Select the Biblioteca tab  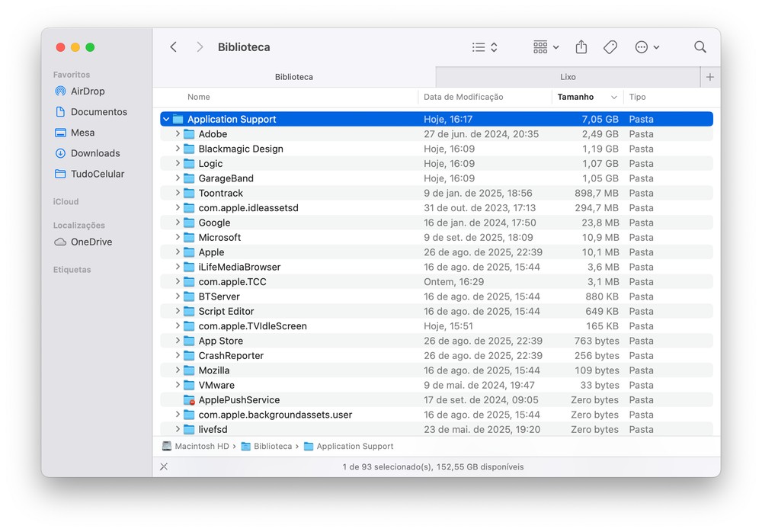coord(293,77)
